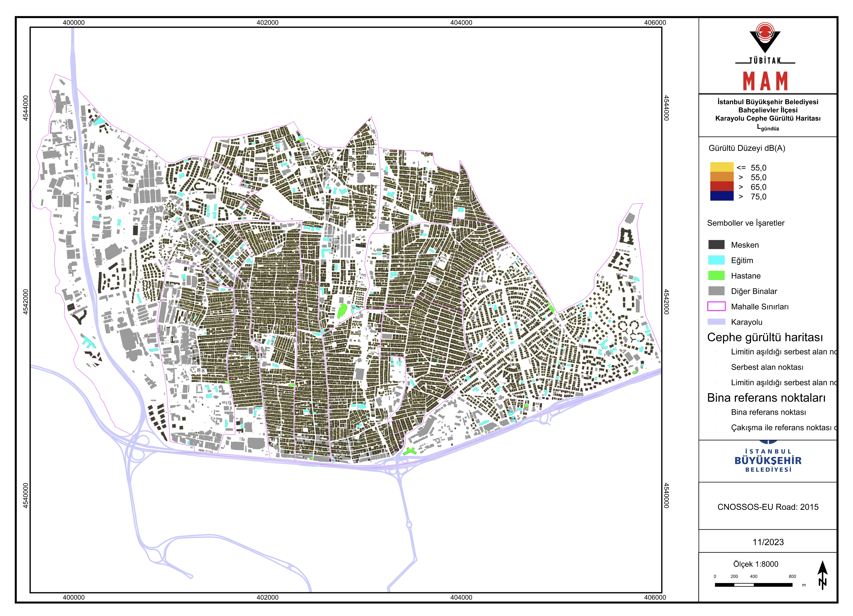
Task: Click the left axis coordinate 4542000
Action: pos(25,302)
